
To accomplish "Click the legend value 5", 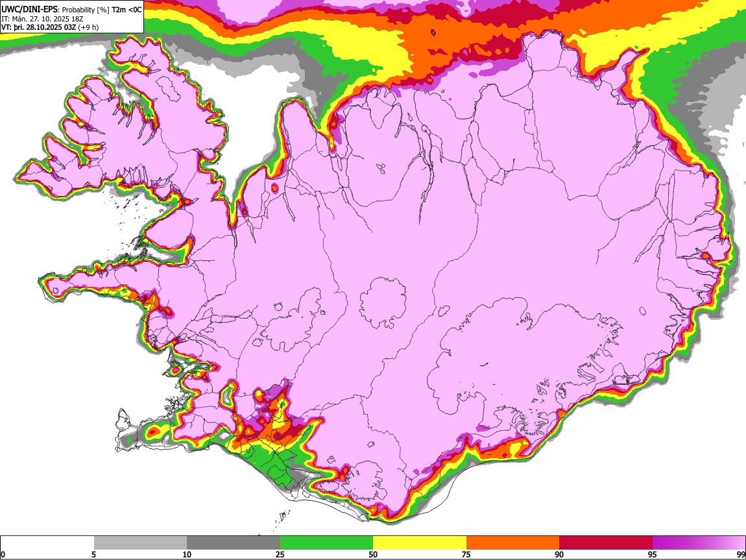I will tap(93, 554).
